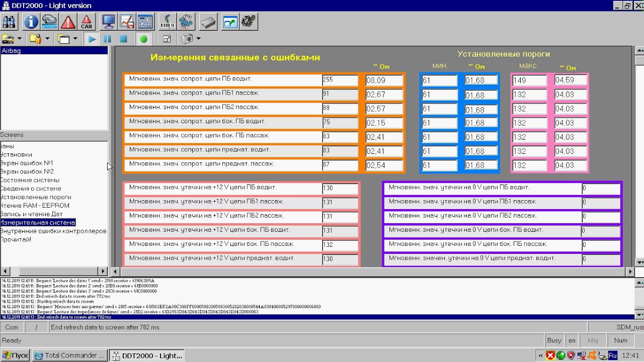Open the red warning triangle faults icon

point(68,22)
